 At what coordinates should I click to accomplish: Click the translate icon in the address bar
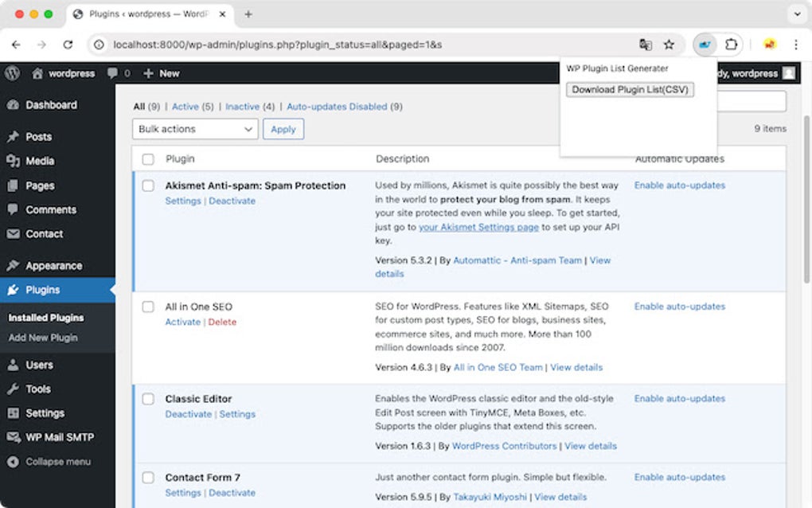[x=646, y=45]
